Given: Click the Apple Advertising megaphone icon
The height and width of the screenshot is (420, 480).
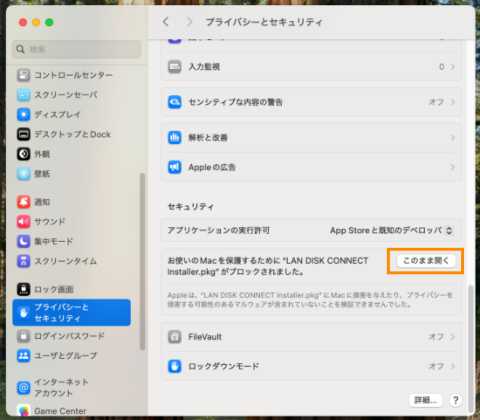Looking at the screenshot, I should pyautogui.click(x=175, y=167).
